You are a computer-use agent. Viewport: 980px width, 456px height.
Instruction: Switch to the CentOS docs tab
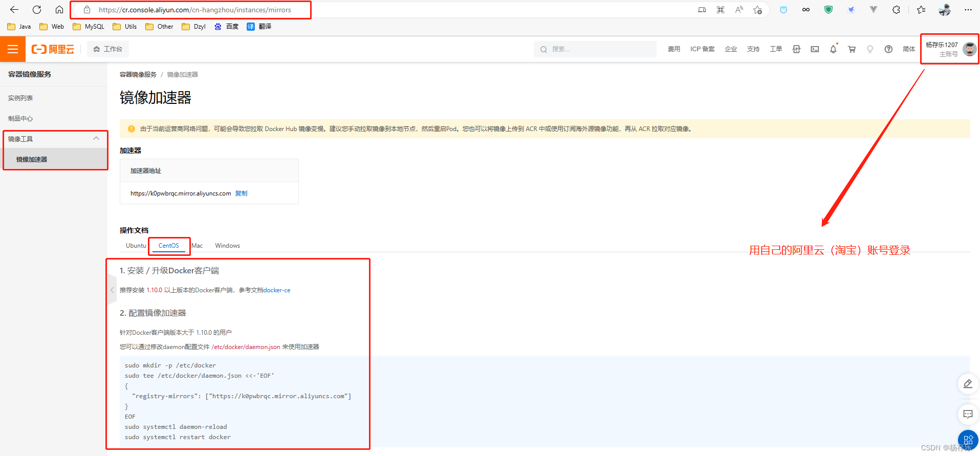coord(169,246)
